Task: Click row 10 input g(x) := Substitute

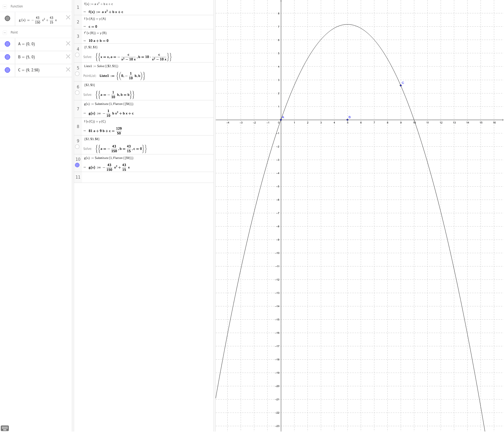Action: click(109, 158)
